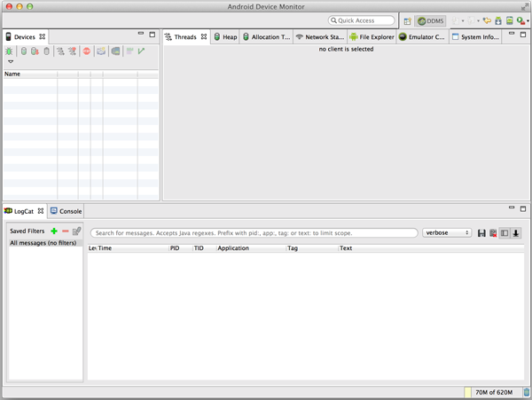Maximize the Threads view panel
This screenshot has height=400, width=532.
pyautogui.click(x=523, y=35)
